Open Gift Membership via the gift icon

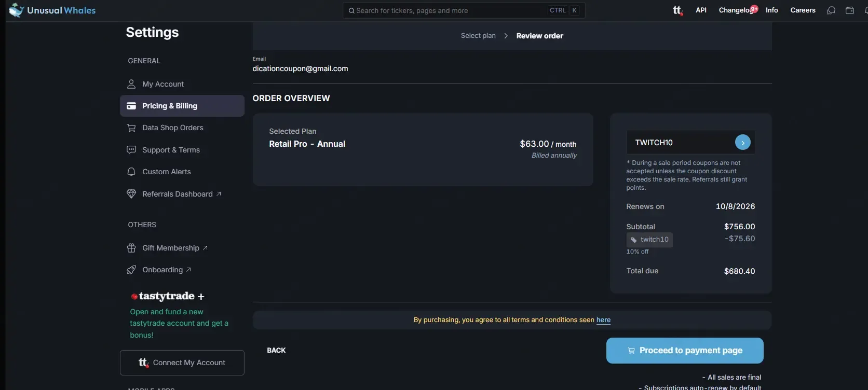(x=131, y=248)
